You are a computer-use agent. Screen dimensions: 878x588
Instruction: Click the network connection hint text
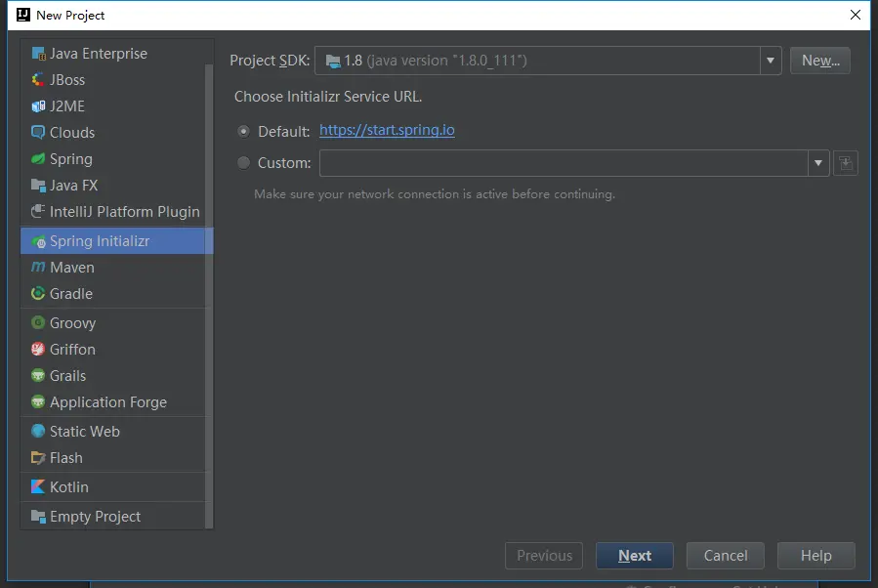point(435,194)
